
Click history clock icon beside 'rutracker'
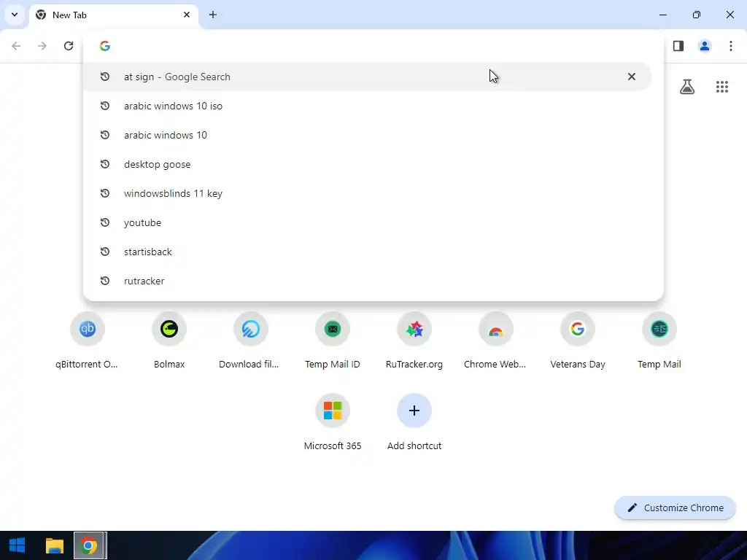pyautogui.click(x=105, y=281)
